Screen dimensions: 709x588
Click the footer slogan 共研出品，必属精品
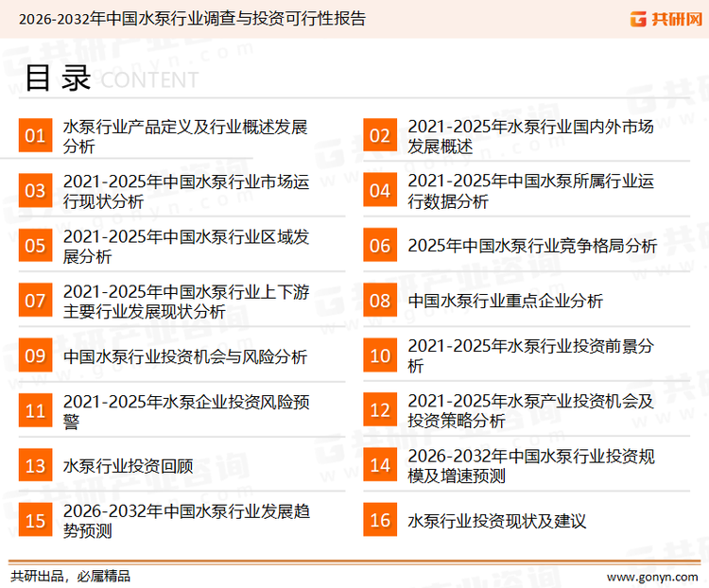[x=71, y=577]
